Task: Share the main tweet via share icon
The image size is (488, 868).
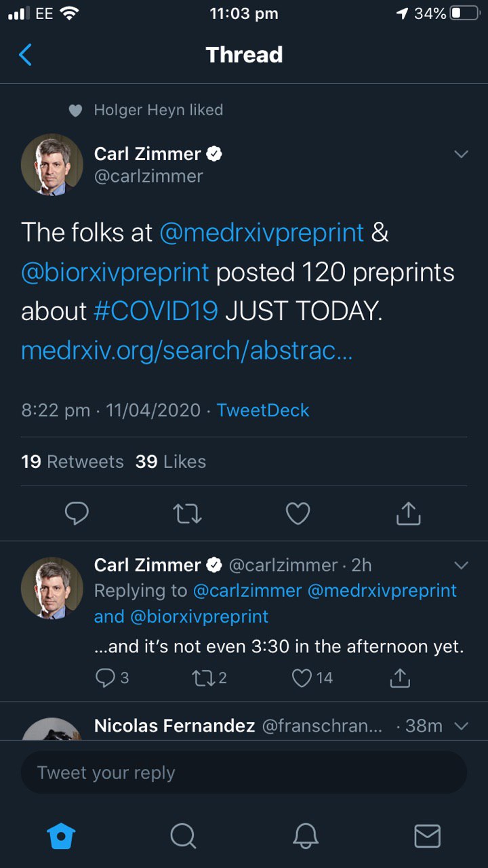Action: point(408,513)
